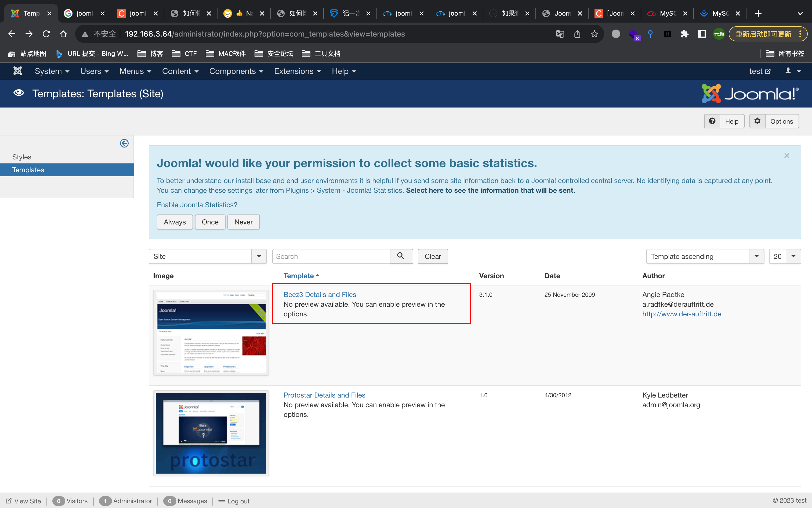Image resolution: width=812 pixels, height=508 pixels.
Task: Click View Site in the footer
Action: point(23,501)
